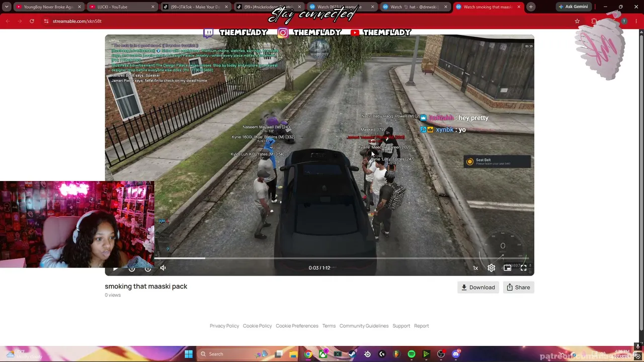This screenshot has height=362, width=644.
Task: Open File Explorer from taskbar
Action: (293, 354)
